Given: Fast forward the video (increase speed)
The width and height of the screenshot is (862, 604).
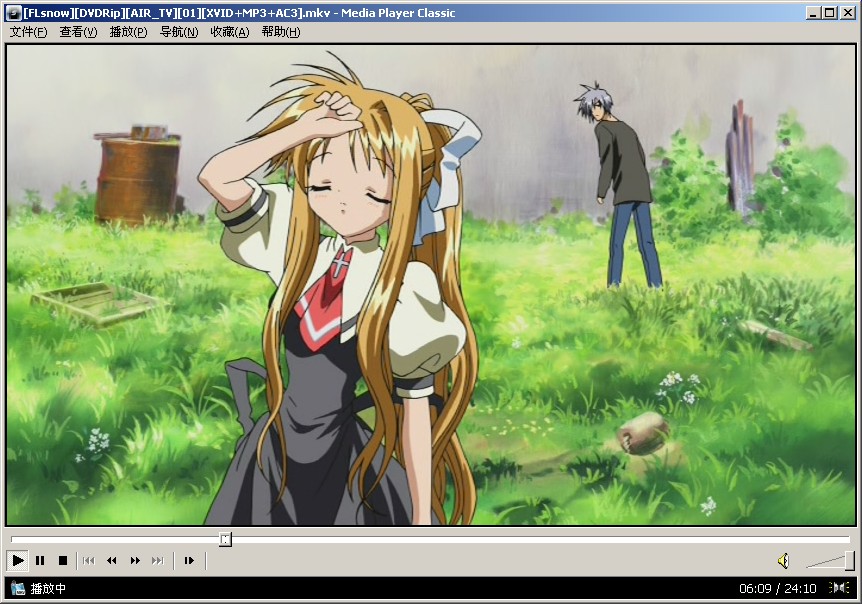Looking at the screenshot, I should pos(135,561).
